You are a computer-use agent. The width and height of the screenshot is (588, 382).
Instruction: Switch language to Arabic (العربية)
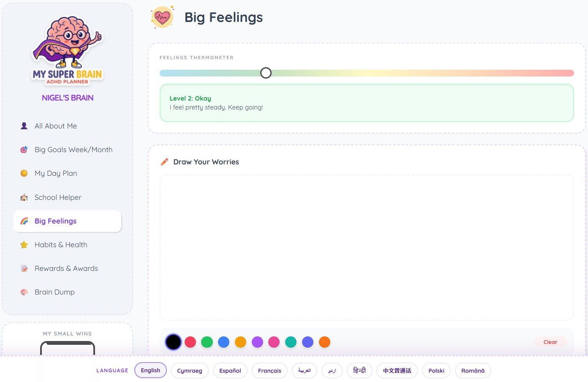[x=304, y=371]
